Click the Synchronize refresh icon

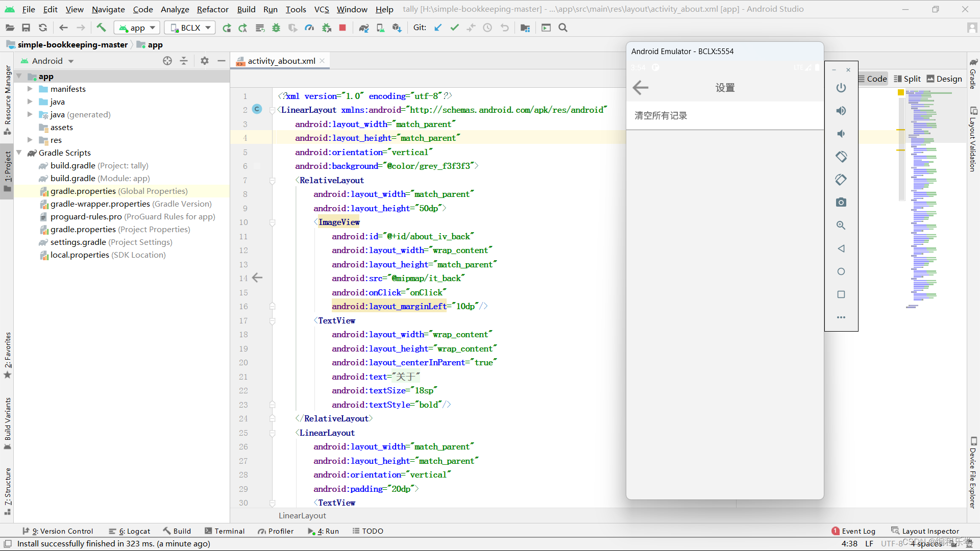coord(43,28)
